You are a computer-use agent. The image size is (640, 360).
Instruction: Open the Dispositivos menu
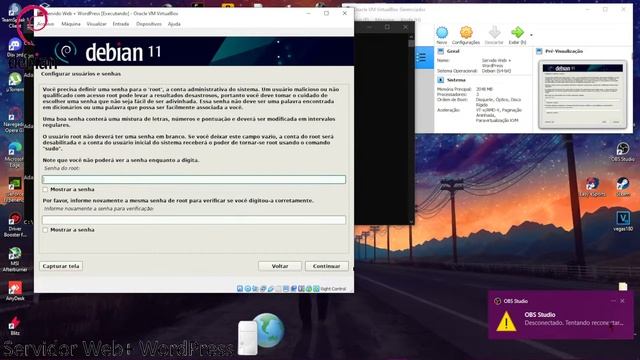point(149,24)
